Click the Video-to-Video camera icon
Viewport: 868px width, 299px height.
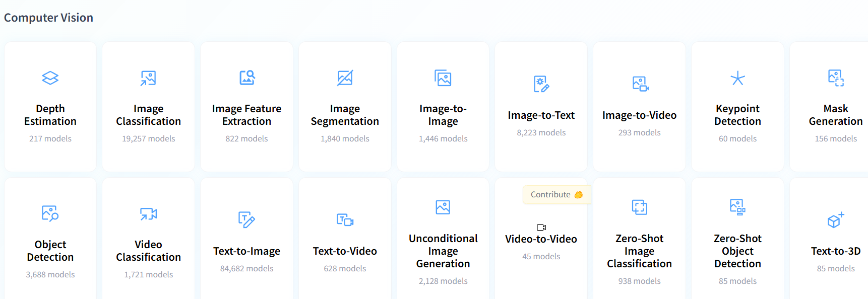point(541,228)
